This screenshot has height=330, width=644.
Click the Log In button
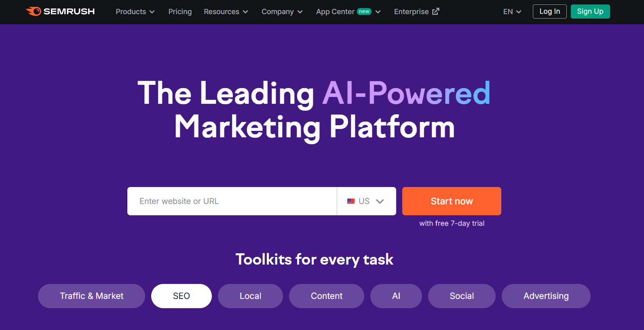click(549, 11)
